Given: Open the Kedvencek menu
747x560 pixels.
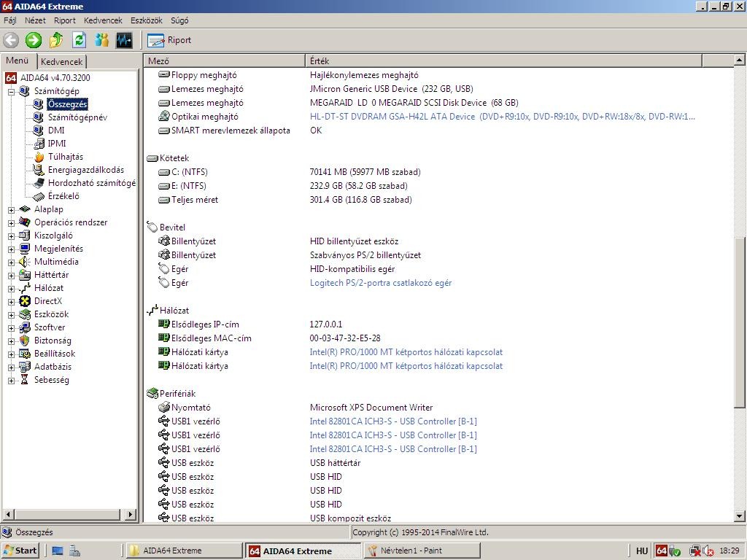Looking at the screenshot, I should click(103, 20).
